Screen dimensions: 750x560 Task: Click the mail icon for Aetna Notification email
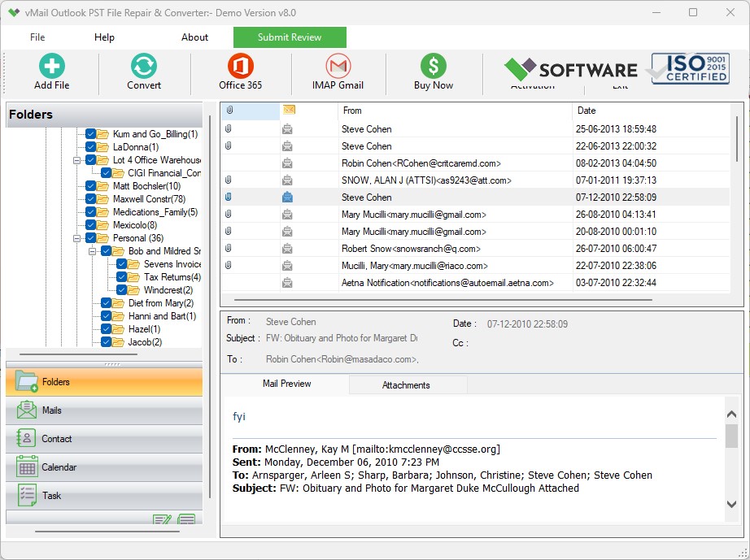tap(287, 283)
